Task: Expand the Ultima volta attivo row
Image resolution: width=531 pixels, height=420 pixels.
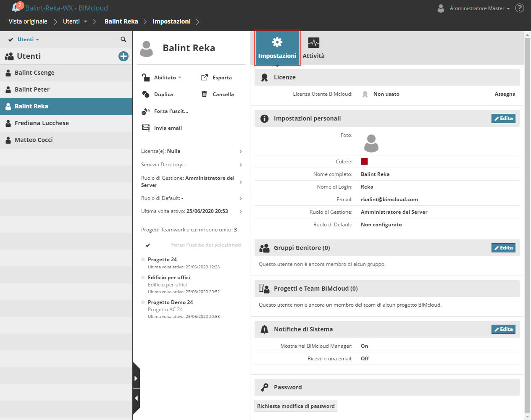Action: 192,211
